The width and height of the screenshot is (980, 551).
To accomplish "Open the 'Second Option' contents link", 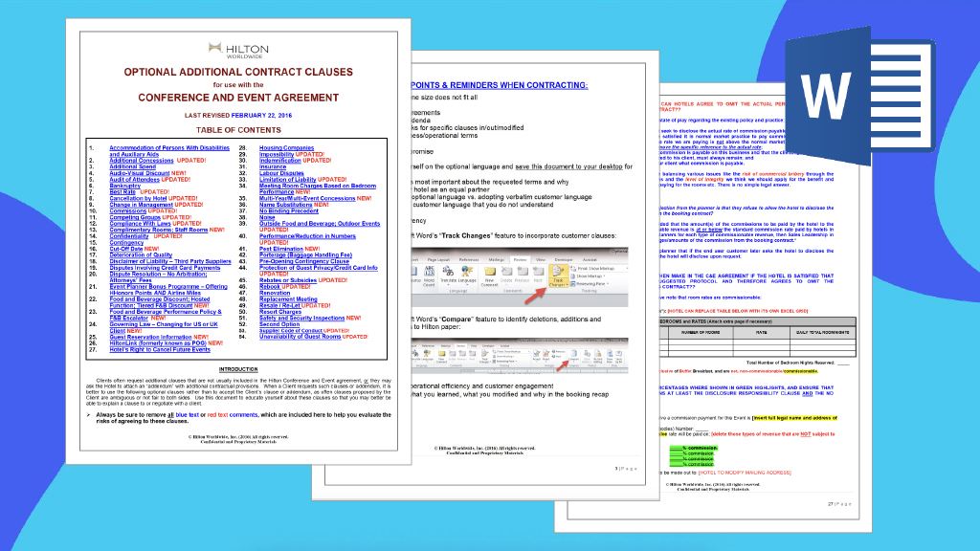I will pyautogui.click(x=279, y=324).
